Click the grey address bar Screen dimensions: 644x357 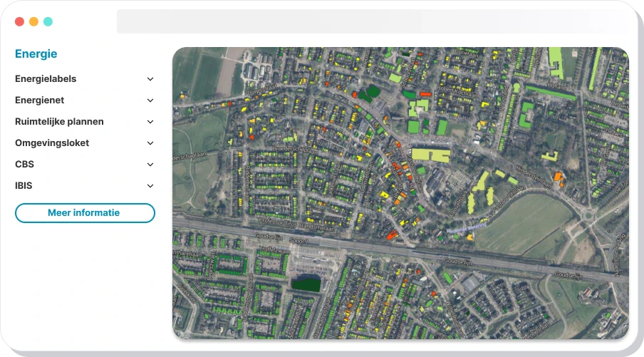click(374, 21)
